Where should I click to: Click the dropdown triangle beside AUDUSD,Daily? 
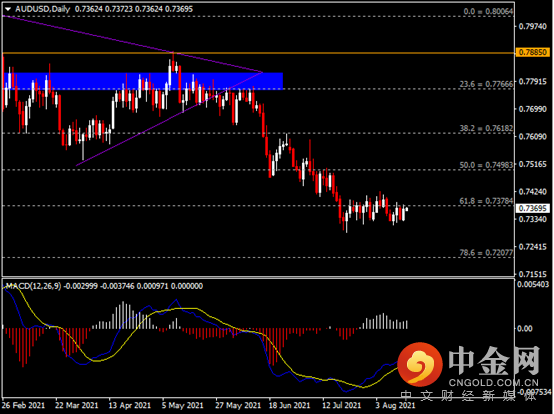[x=8, y=9]
